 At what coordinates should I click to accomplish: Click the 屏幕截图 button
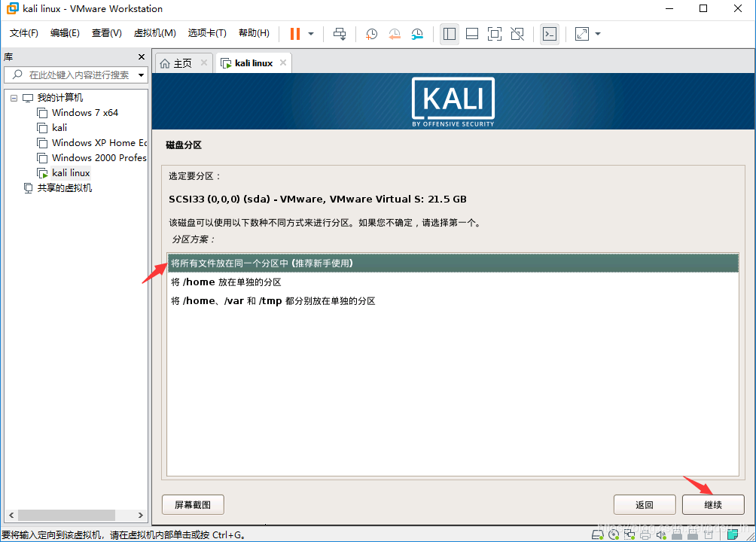(193, 505)
